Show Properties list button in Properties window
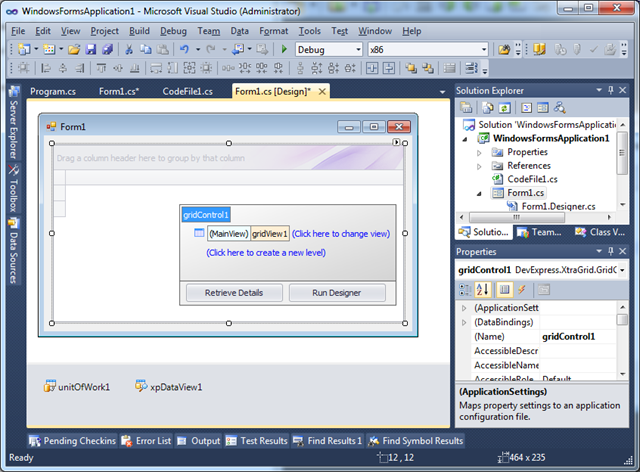The height and width of the screenshot is (472, 640). (x=504, y=289)
